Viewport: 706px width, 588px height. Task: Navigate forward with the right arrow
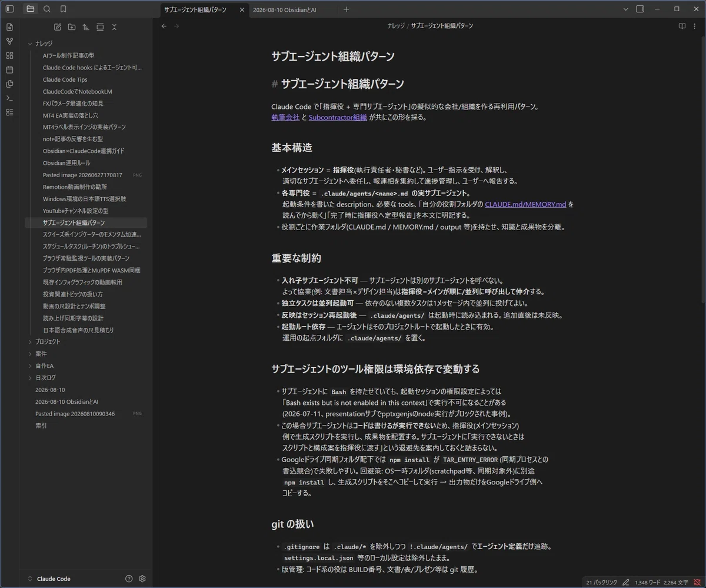[x=176, y=26]
